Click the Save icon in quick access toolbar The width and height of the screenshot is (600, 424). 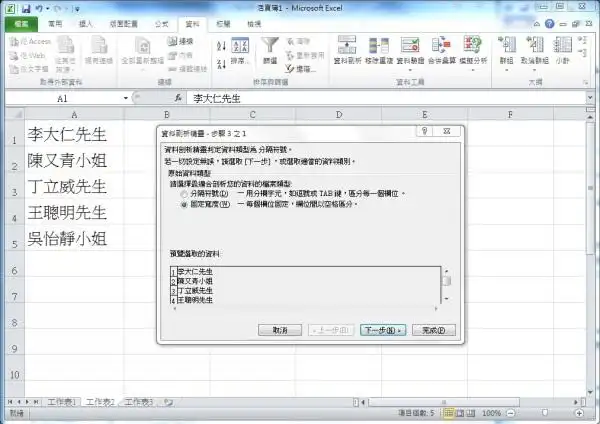(26, 8)
